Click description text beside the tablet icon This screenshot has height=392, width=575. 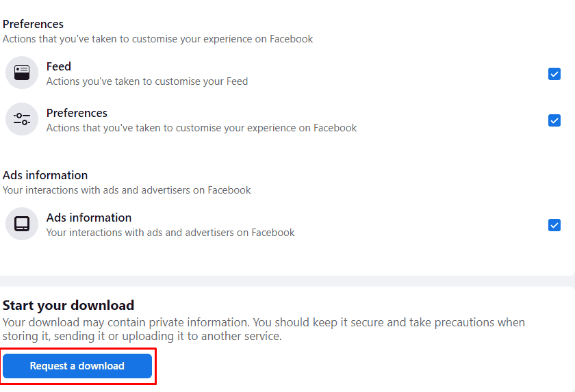pyautogui.click(x=170, y=233)
